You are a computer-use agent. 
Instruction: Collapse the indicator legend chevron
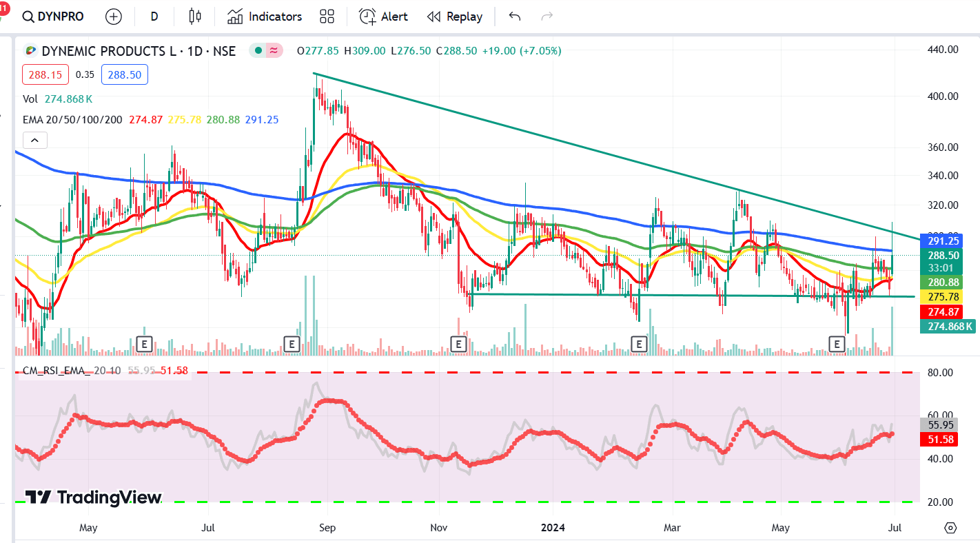(x=34, y=141)
